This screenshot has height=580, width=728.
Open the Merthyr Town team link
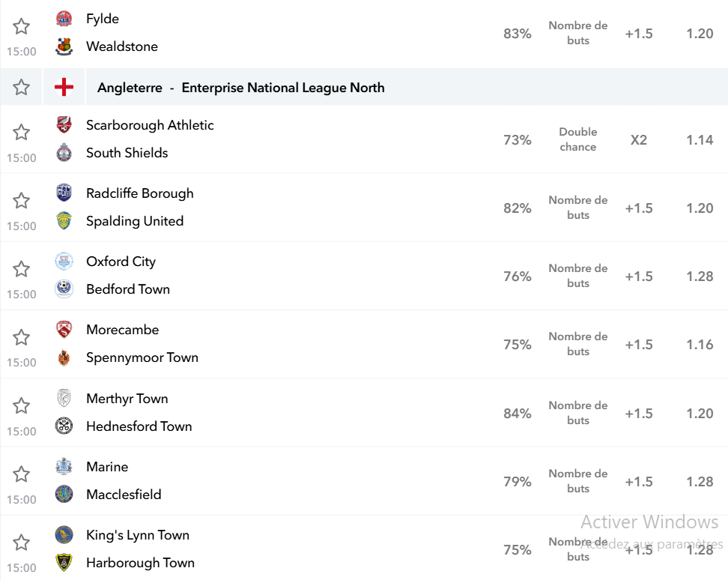127,399
